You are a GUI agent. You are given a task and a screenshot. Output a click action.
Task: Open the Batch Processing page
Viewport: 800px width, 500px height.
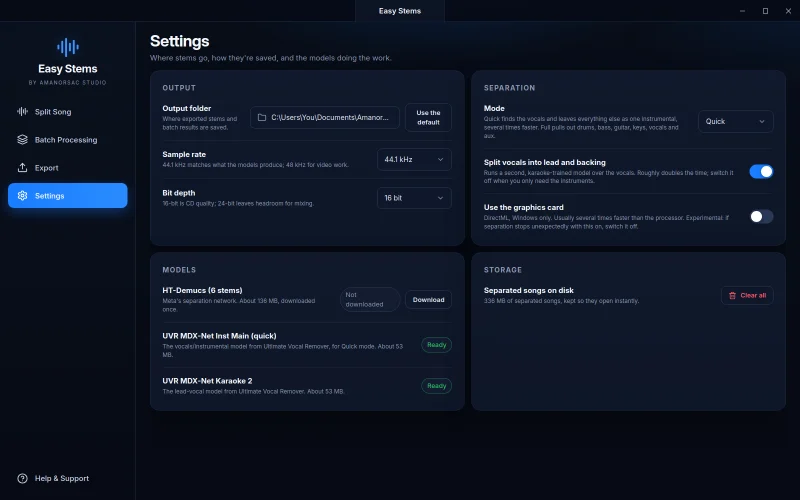tap(67, 139)
